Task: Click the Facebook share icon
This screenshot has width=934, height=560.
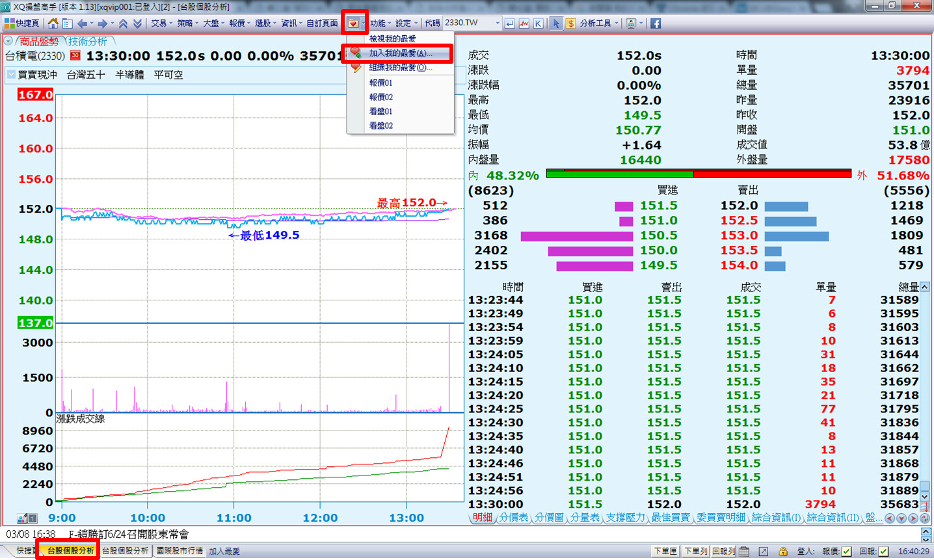Action: coord(656,23)
